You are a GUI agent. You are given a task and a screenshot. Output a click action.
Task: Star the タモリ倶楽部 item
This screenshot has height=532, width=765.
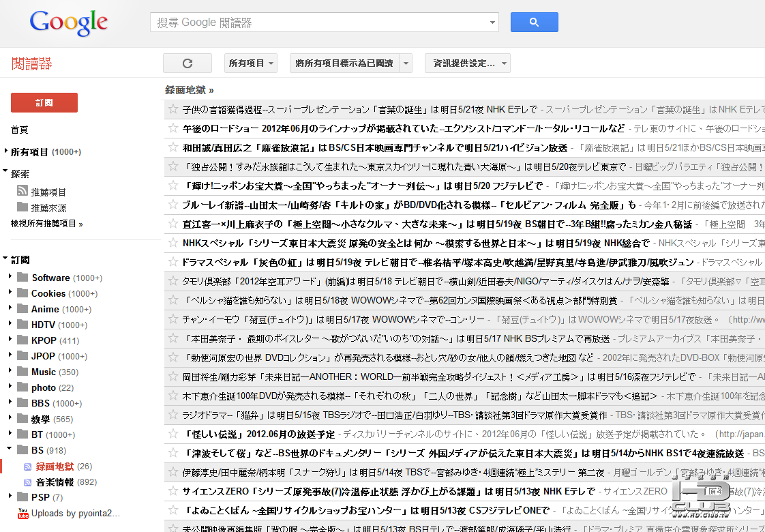click(172, 280)
